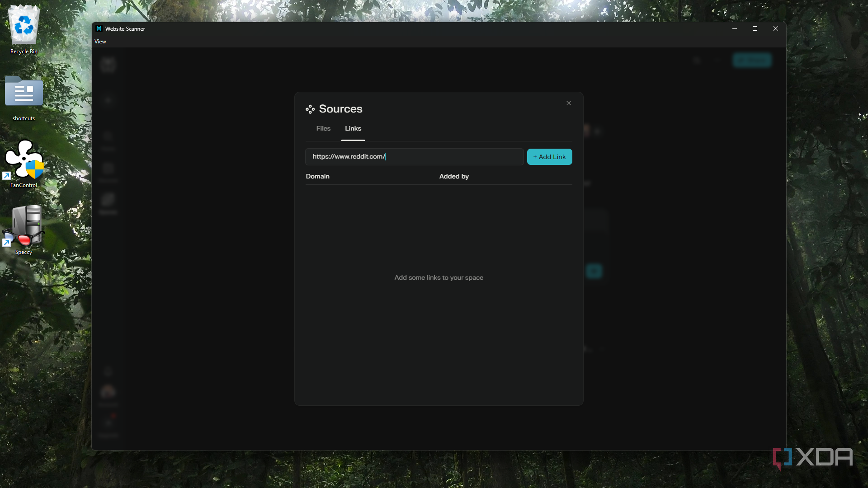Open the View menu
The image size is (868, 488).
pos(100,42)
